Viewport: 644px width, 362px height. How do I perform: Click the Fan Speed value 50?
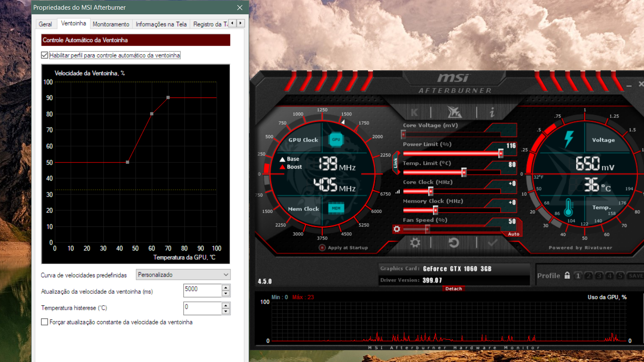tap(512, 221)
